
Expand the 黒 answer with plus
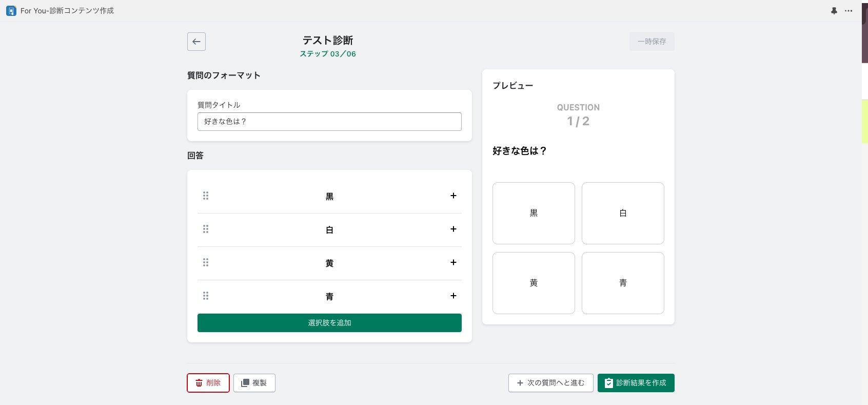453,196
